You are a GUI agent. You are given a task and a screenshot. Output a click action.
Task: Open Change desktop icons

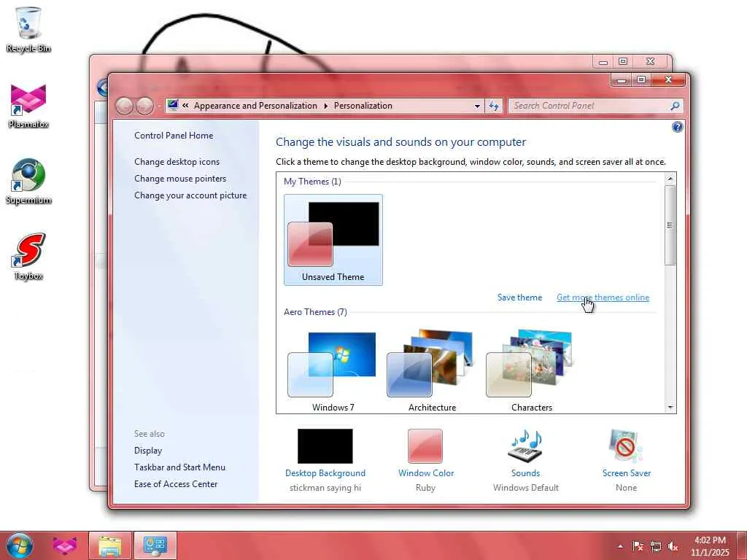(x=177, y=162)
